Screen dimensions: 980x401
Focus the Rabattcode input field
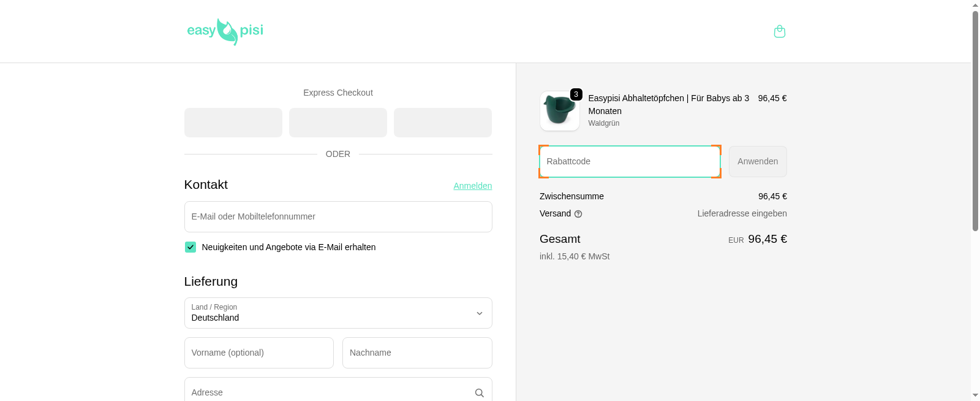(629, 162)
